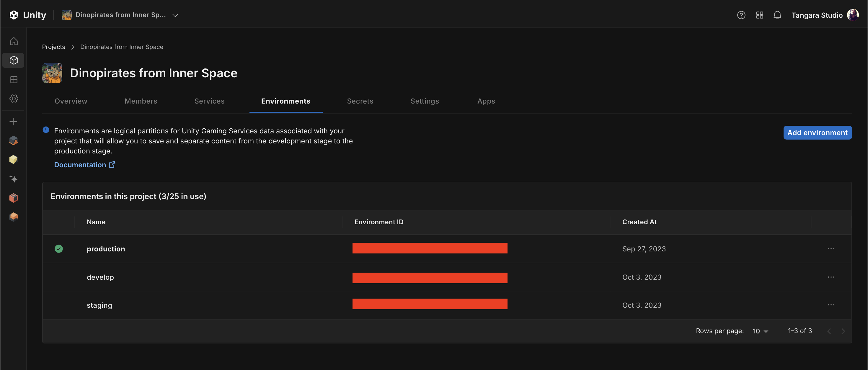Switch to the Settings tab
Screen dimensions: 868x370
425,101
